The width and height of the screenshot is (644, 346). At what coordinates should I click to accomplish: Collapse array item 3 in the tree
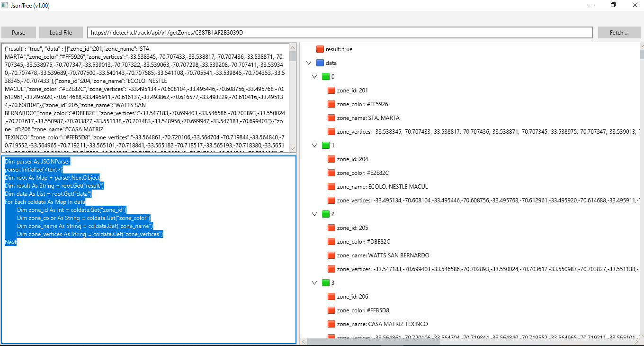point(315,283)
